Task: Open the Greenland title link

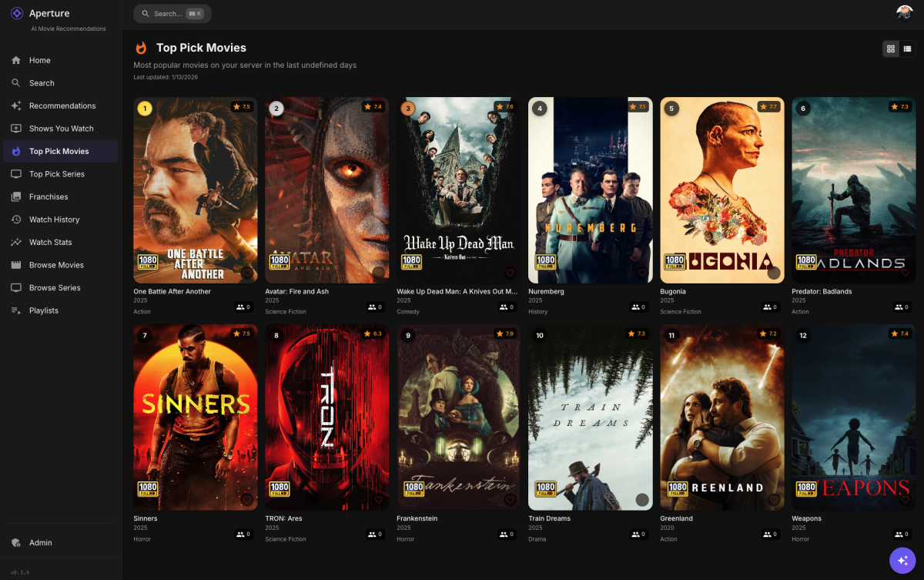Action: pos(677,518)
